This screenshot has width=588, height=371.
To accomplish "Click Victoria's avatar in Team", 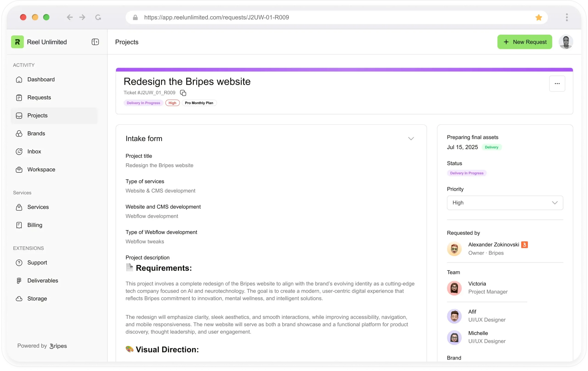I will (454, 288).
